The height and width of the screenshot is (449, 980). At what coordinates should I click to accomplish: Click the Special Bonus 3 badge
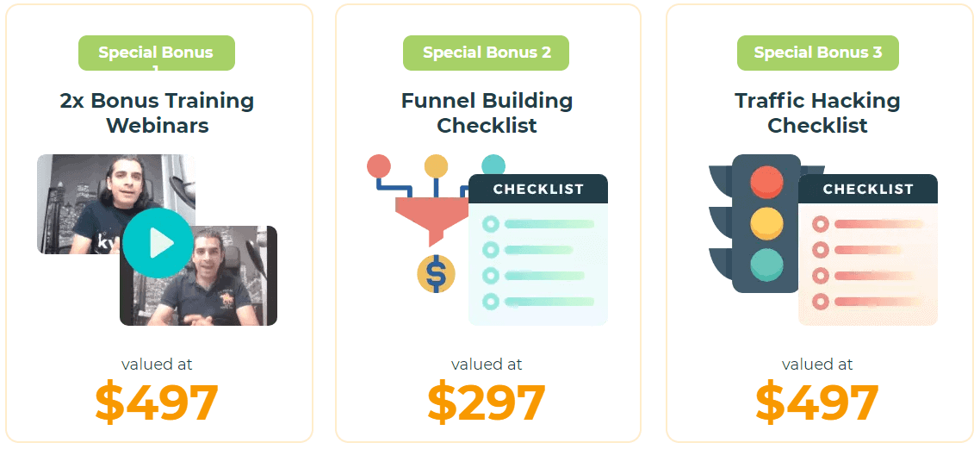(x=817, y=53)
